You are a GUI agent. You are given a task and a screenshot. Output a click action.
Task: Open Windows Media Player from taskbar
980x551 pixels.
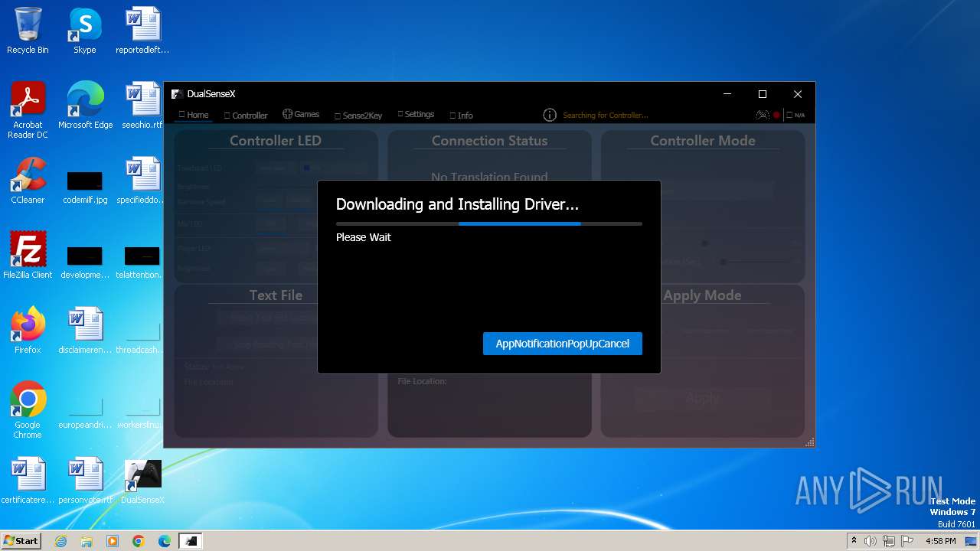point(113,541)
